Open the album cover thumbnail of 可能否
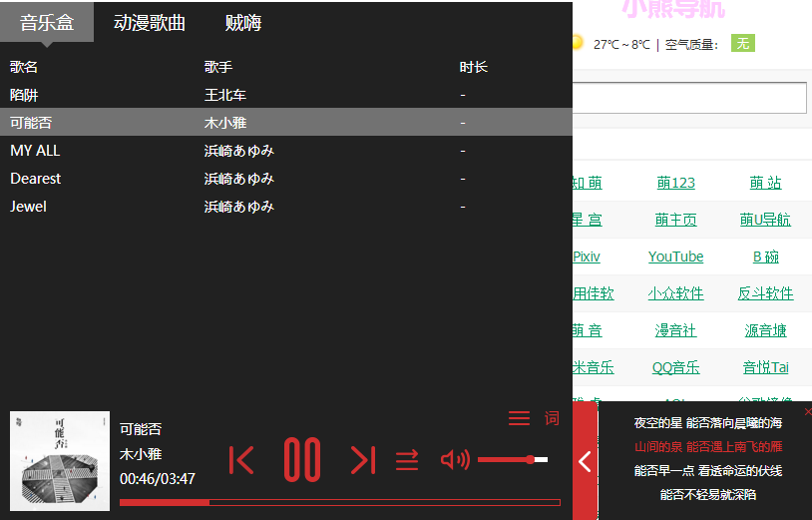Viewport: 812px width, 520px height. pos(60,461)
